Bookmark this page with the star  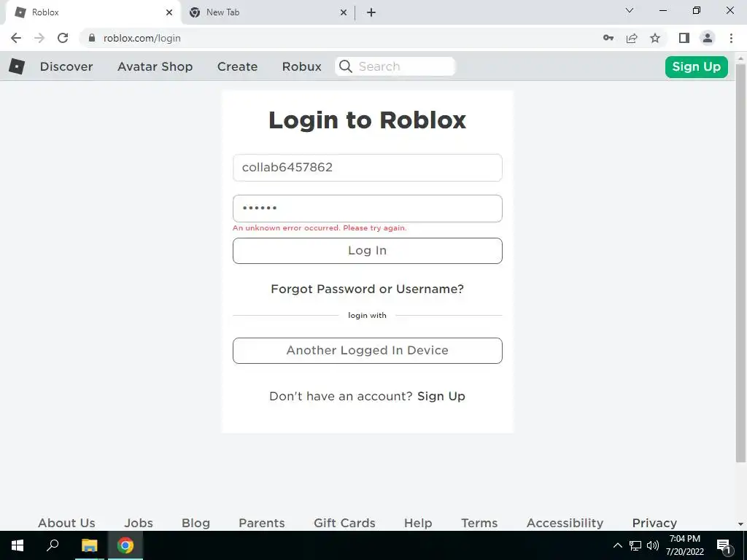(x=655, y=38)
